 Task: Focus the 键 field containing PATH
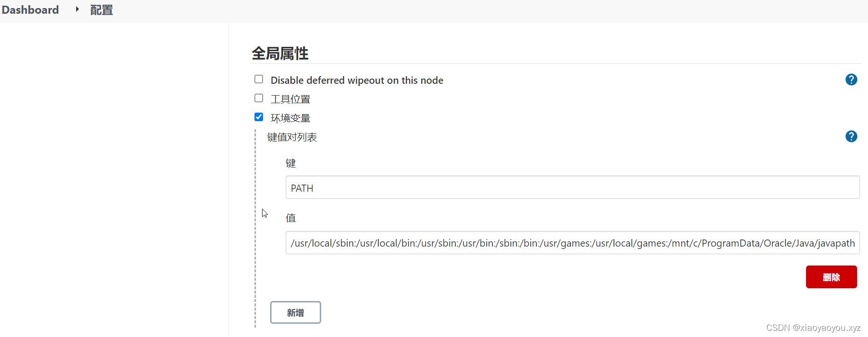(572, 187)
